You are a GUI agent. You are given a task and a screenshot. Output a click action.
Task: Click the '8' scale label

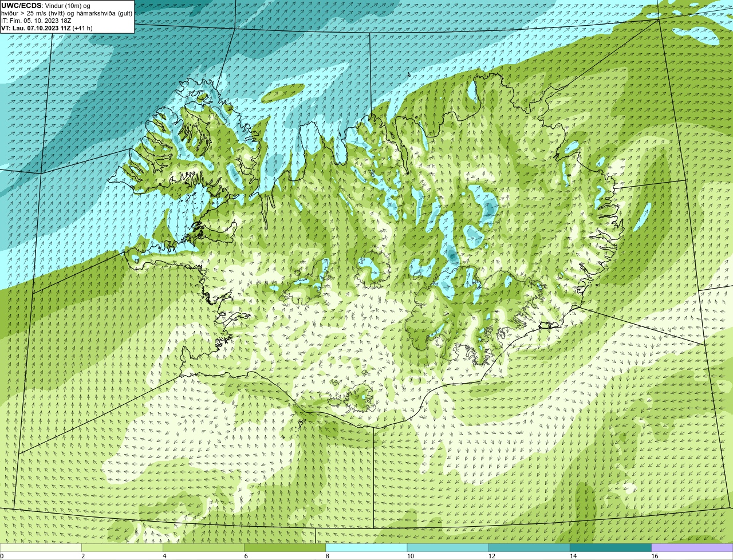pos(327,556)
